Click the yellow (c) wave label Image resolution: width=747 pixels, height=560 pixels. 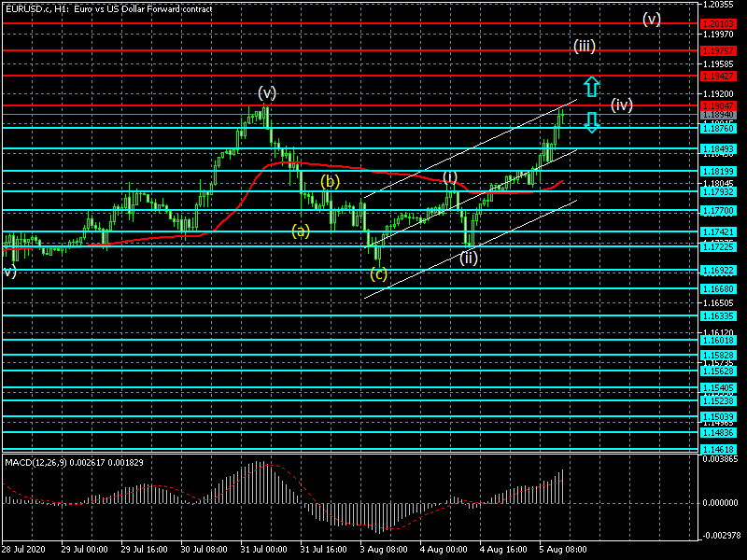tap(379, 273)
